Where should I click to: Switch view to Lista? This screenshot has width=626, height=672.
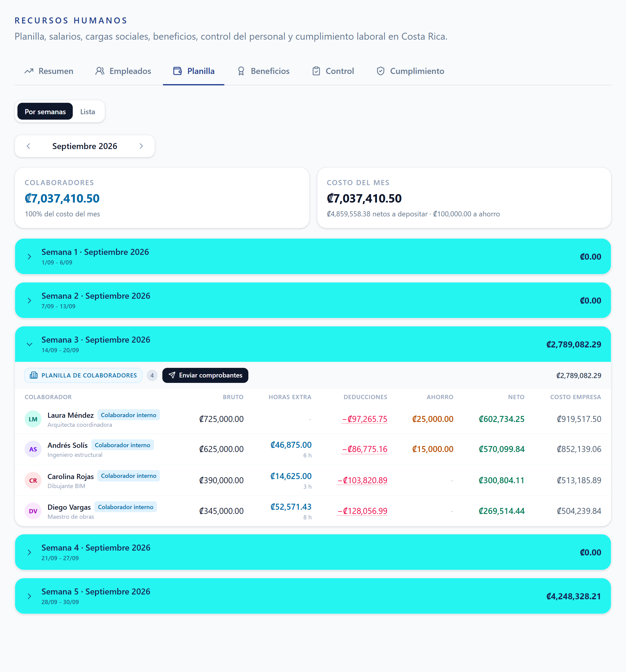click(87, 111)
